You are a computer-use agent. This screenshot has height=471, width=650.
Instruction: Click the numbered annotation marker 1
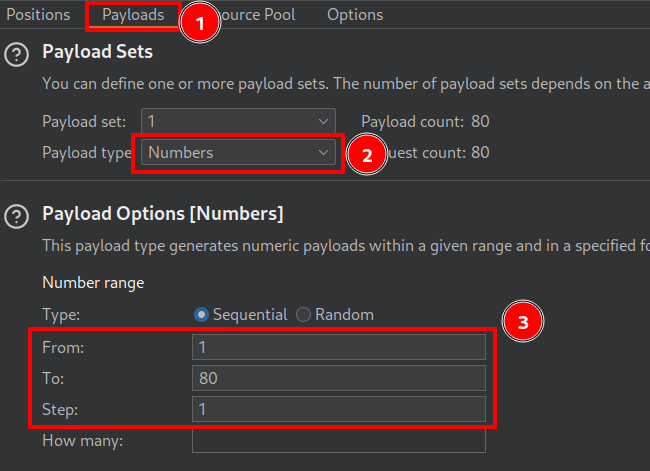pyautogui.click(x=199, y=25)
